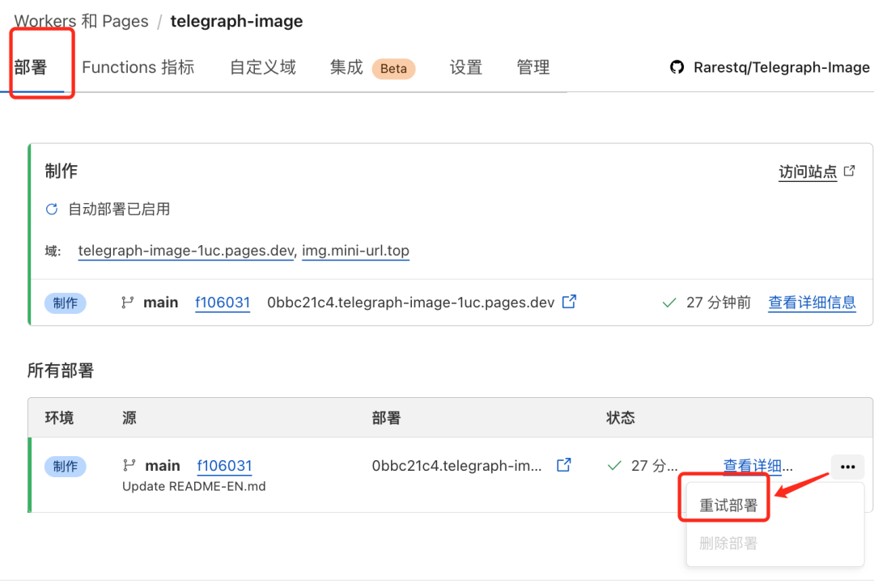Click branch icon in production card
The height and width of the screenshot is (588, 874).
click(x=128, y=302)
